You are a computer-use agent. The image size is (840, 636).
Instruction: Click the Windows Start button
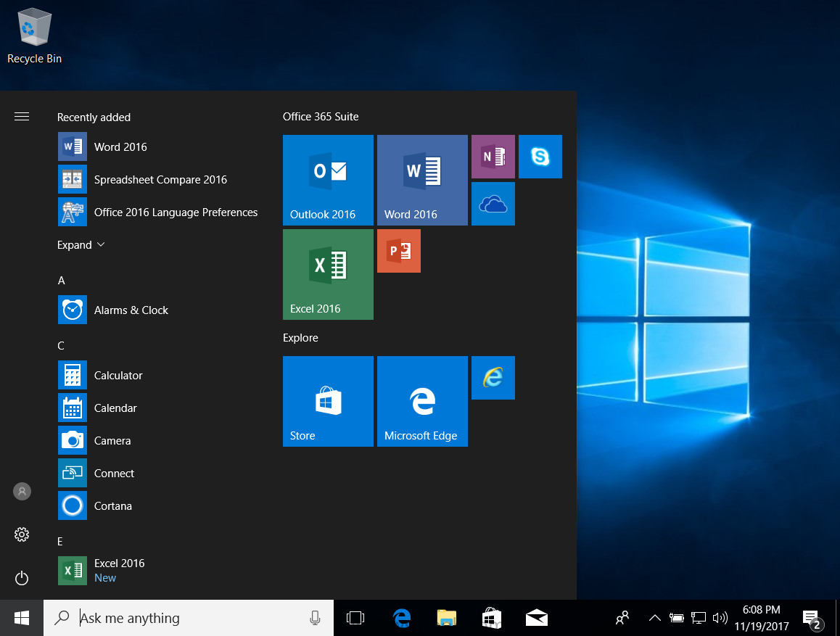[x=22, y=618]
